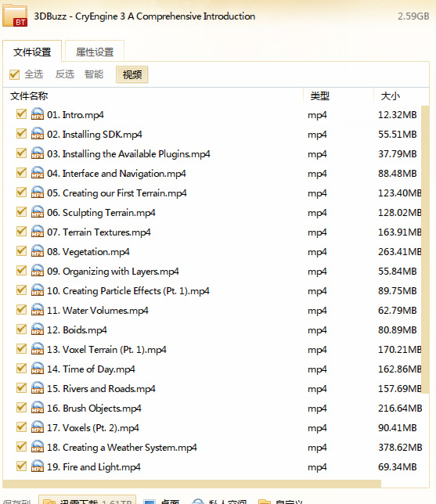This screenshot has height=504, width=436.
Task: Click the size value 378.62MB
Action: [400, 447]
